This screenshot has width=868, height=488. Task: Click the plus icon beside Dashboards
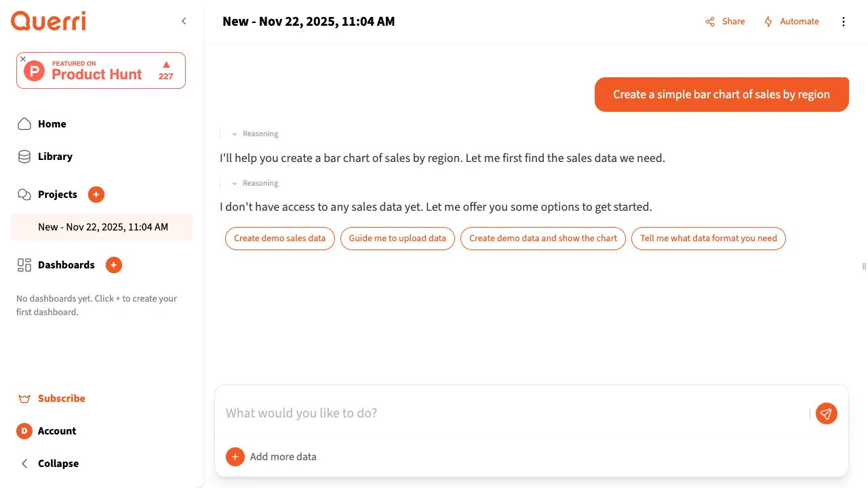point(114,265)
